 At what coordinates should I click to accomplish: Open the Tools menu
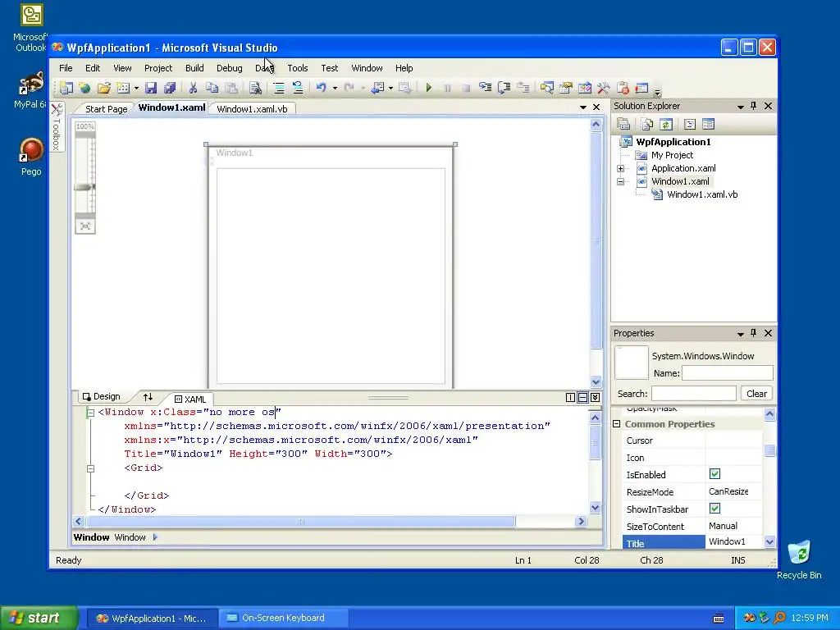click(x=297, y=68)
